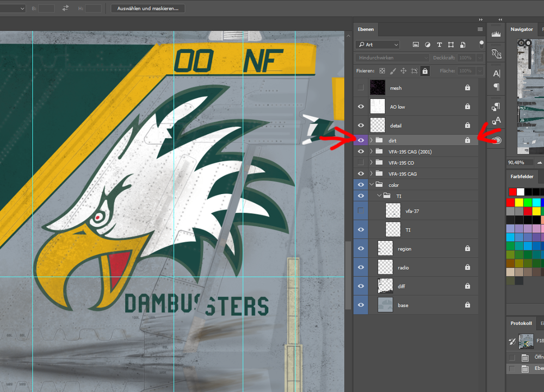Screen dimensions: 544x392
Task: Open the Paragraph panel icon
Action: click(496, 86)
